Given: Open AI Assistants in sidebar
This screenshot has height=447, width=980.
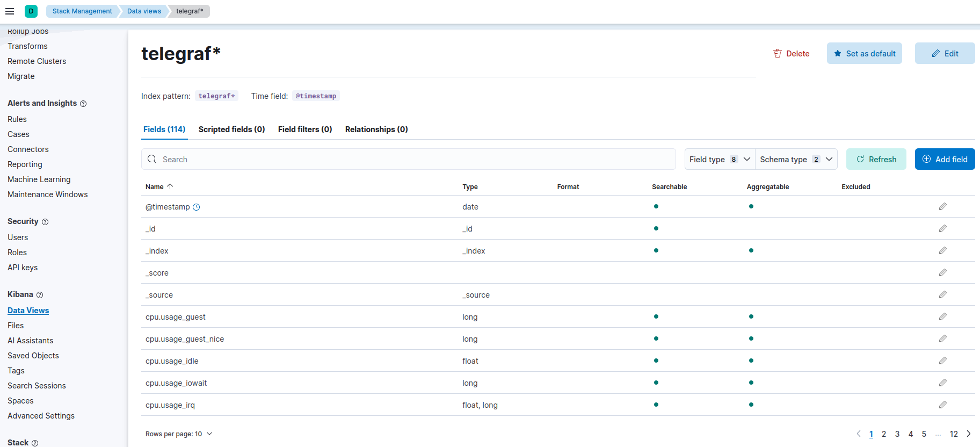Looking at the screenshot, I should (x=31, y=341).
